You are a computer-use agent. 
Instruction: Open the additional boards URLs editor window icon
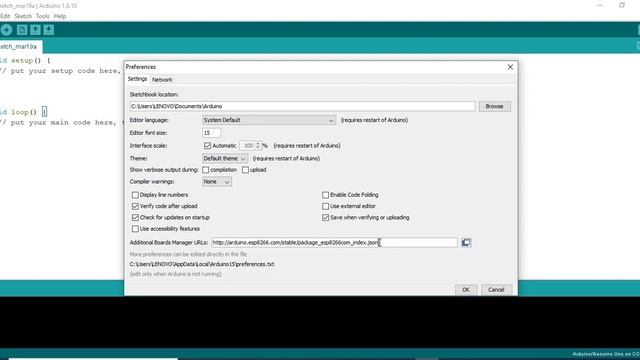466,242
